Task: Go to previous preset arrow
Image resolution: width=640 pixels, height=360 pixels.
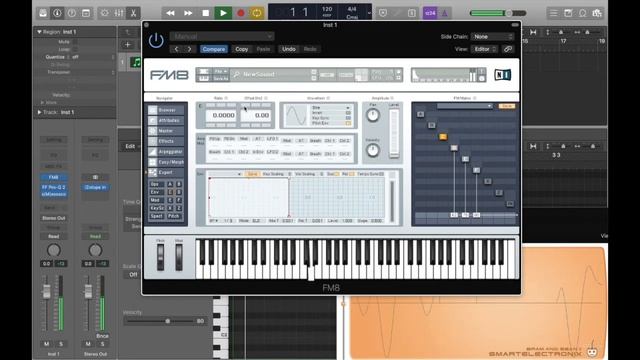Action: click(x=176, y=49)
